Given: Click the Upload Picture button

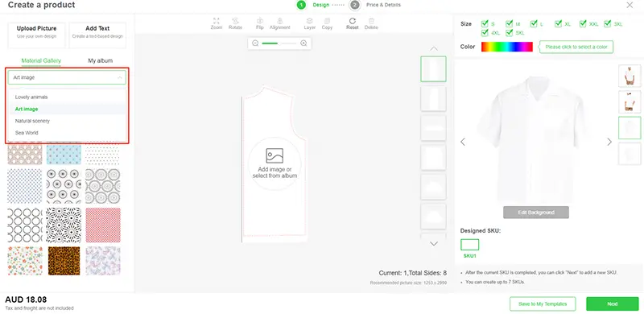Looking at the screenshot, I should (x=36, y=35).
